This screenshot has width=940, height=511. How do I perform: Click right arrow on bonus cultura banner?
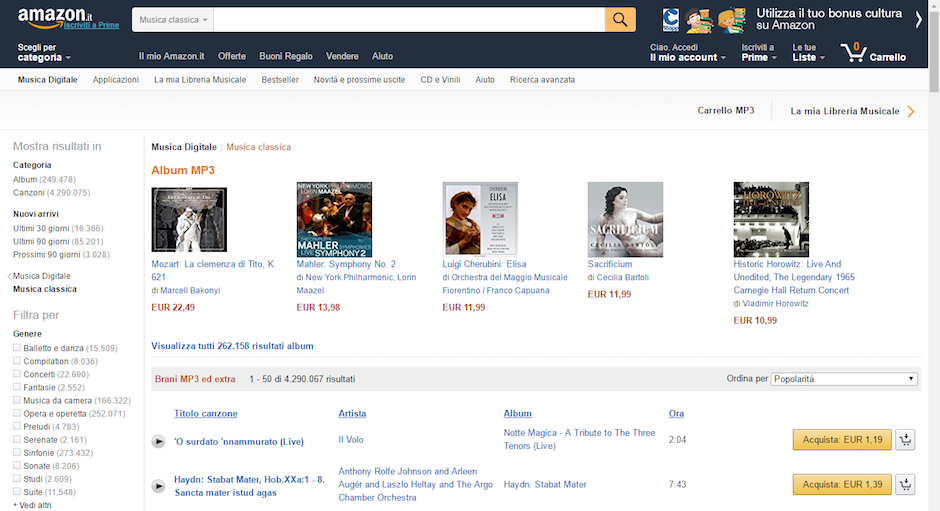(x=918, y=20)
